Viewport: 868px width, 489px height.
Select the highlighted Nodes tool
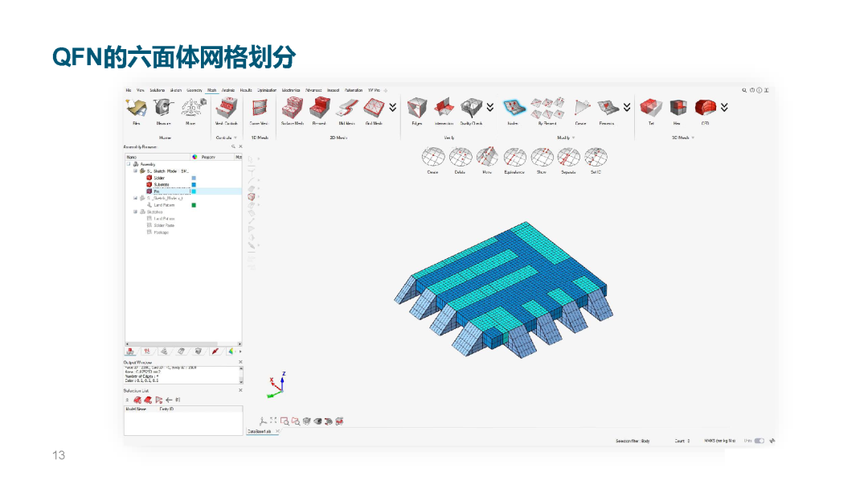pos(513,111)
